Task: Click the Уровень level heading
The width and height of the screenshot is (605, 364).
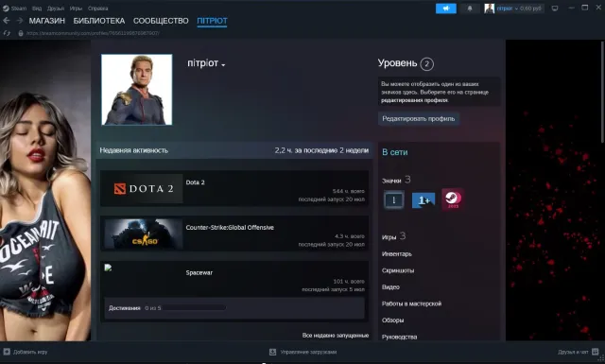Action: [397, 63]
